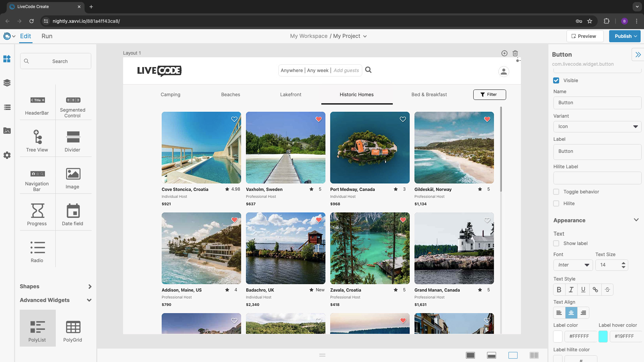Click the Date field widget icon
This screenshot has width=644, height=362.
(x=73, y=211)
